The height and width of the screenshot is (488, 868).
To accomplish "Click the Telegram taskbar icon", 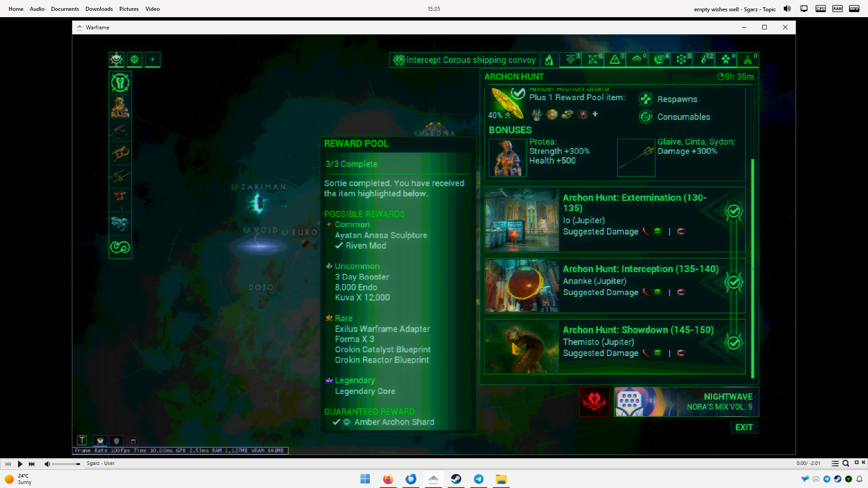I will pos(479,479).
